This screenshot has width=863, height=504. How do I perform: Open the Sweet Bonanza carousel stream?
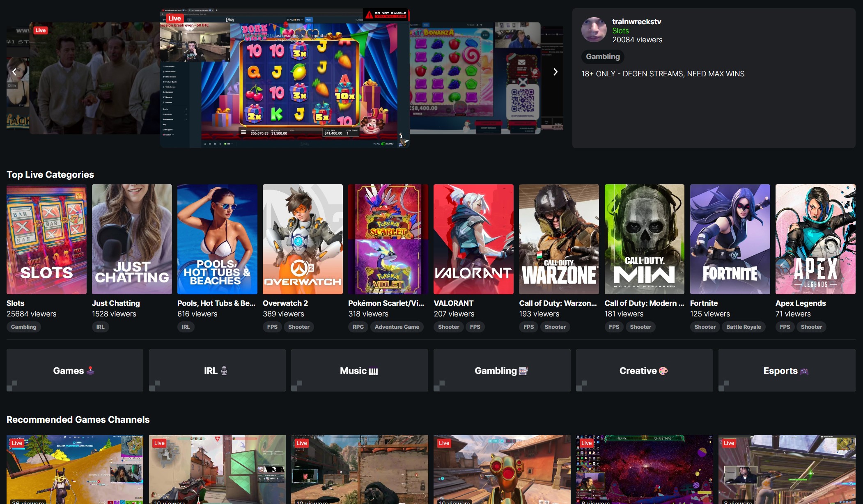click(x=475, y=78)
